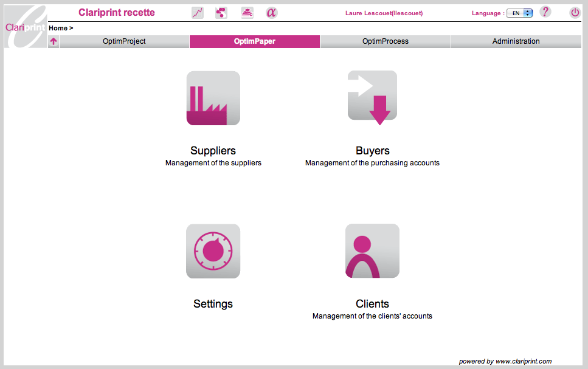Screen dimensions: 588x369
Task: Click the pink up arrow icon
Action: tap(54, 41)
